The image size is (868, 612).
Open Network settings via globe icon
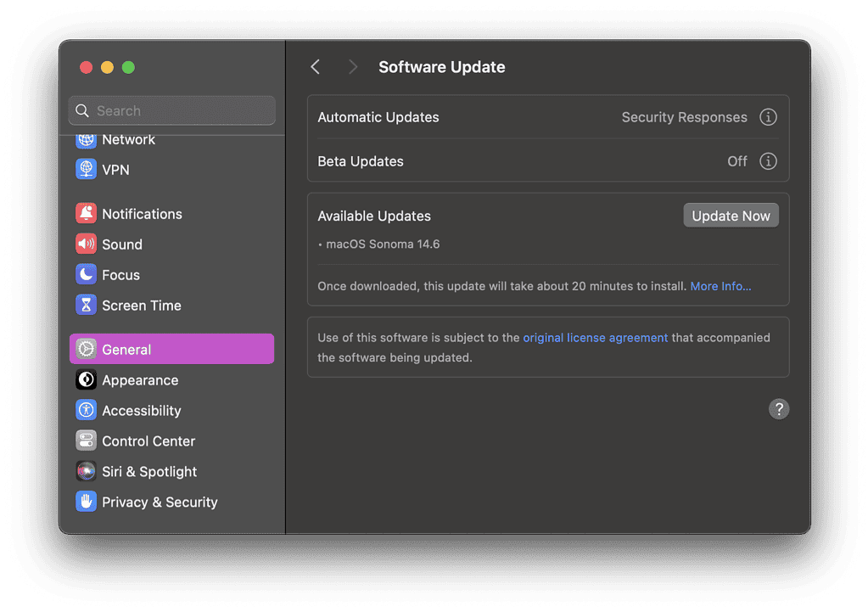86,141
